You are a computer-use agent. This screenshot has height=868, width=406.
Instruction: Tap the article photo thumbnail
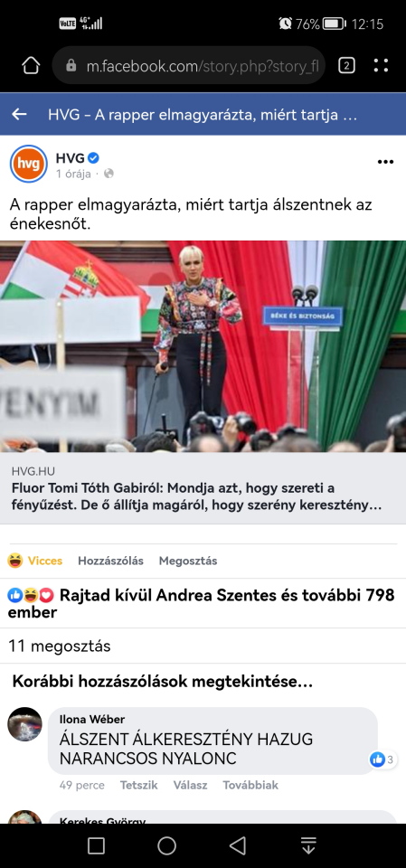click(x=203, y=346)
